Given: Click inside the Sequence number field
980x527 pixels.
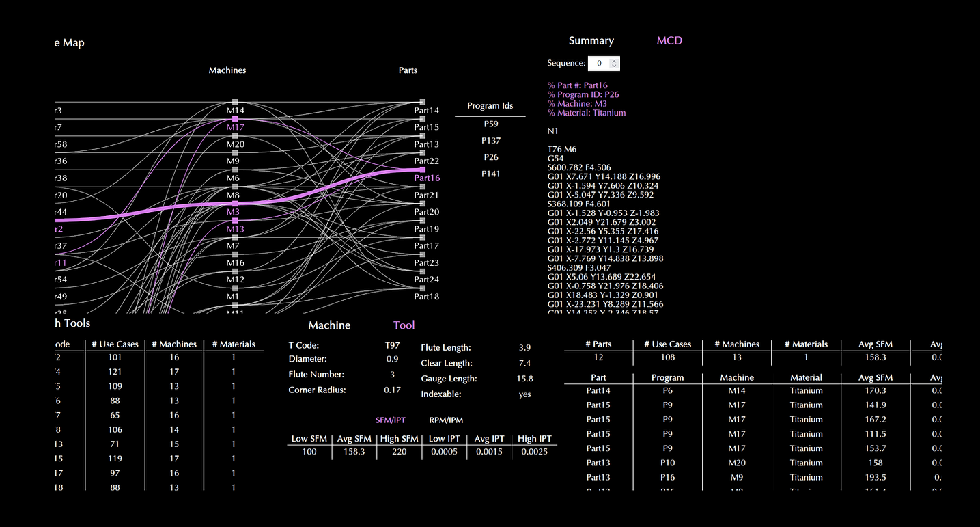Looking at the screenshot, I should pos(598,63).
